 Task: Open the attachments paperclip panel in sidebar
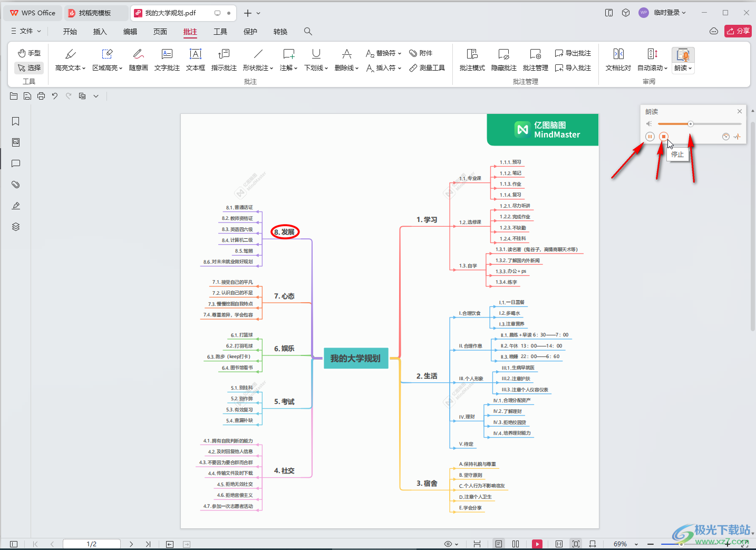click(x=16, y=185)
